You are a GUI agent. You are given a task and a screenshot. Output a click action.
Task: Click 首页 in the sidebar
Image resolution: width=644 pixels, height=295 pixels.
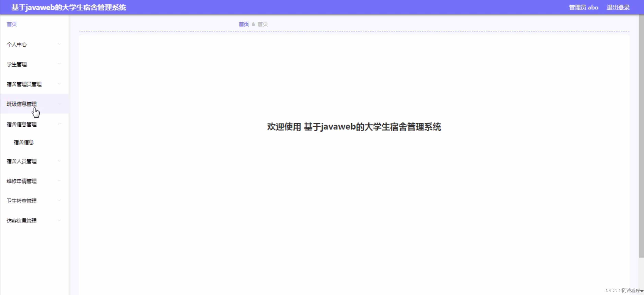pyautogui.click(x=12, y=24)
